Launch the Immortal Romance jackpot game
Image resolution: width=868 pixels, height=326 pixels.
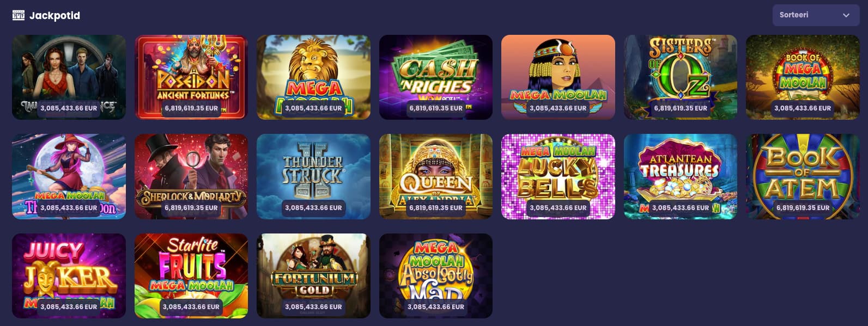click(x=69, y=77)
